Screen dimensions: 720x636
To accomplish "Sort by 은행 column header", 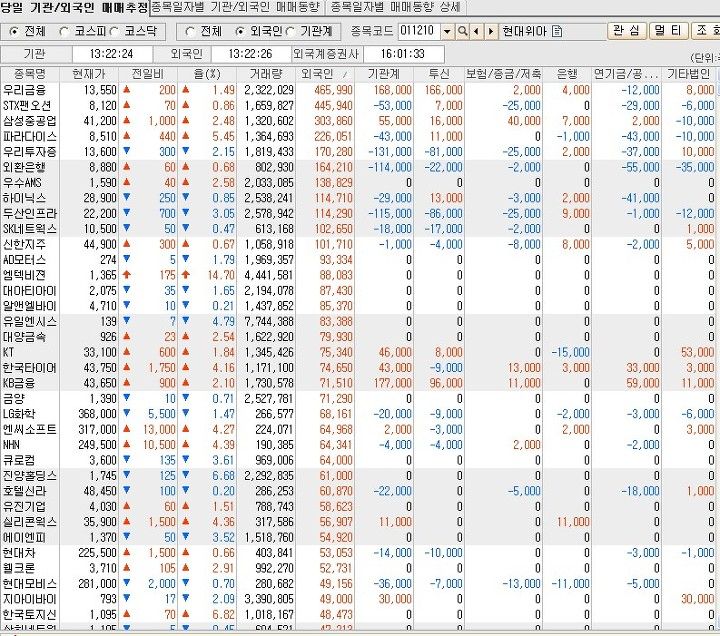I will click(567, 74).
